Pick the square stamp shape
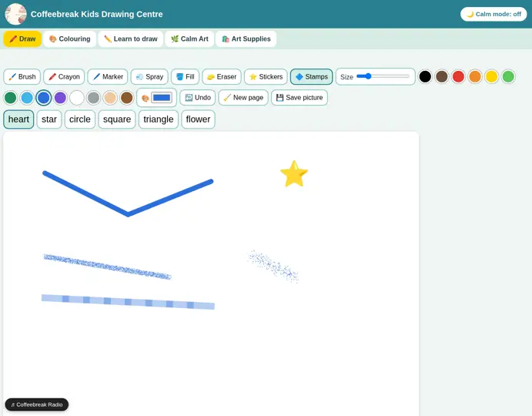Viewport: 532px width, 416px height. pyautogui.click(x=117, y=119)
